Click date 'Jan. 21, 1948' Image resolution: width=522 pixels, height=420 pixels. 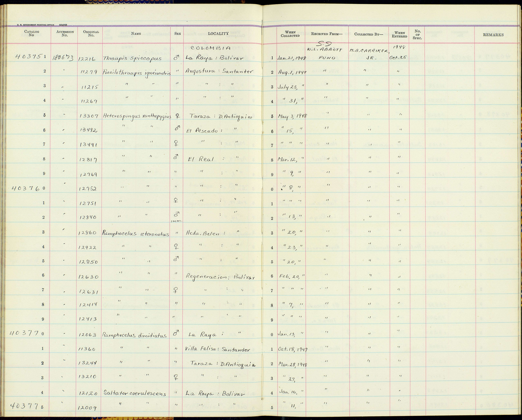coord(292,58)
